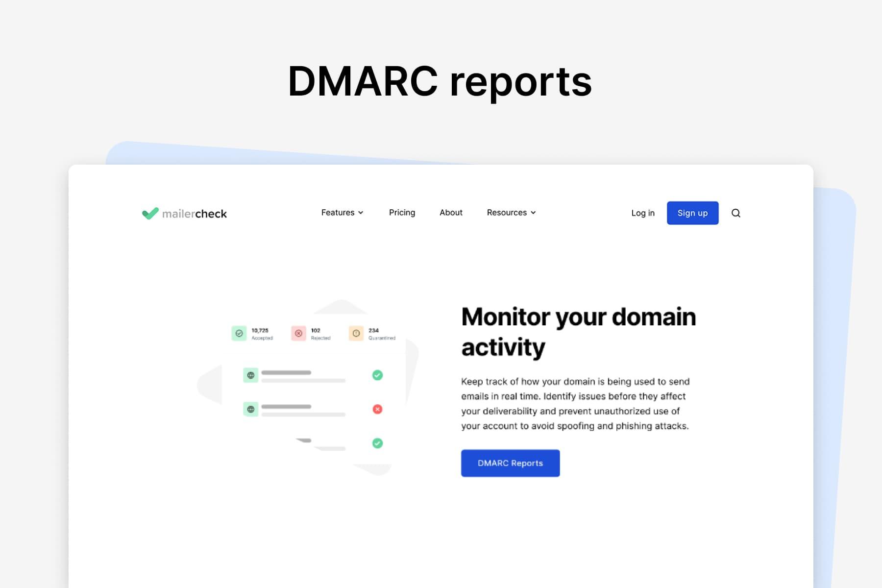The height and width of the screenshot is (588, 882).
Task: Click the blue Sign up button
Action: pyautogui.click(x=692, y=213)
